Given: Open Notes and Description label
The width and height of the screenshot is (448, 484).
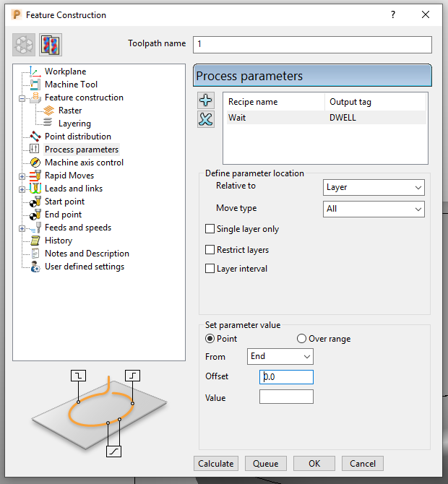Looking at the screenshot, I should point(87,254).
